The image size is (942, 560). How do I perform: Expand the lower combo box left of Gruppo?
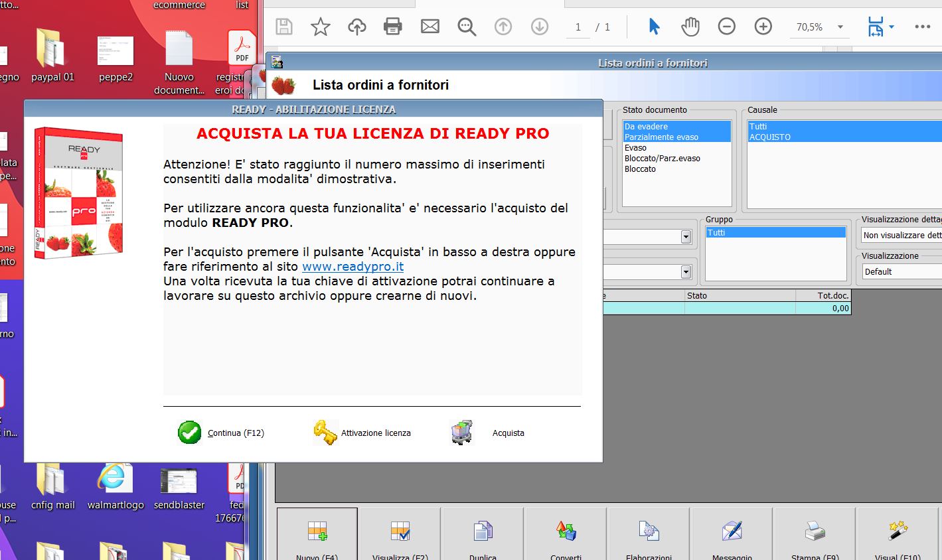coord(686,271)
